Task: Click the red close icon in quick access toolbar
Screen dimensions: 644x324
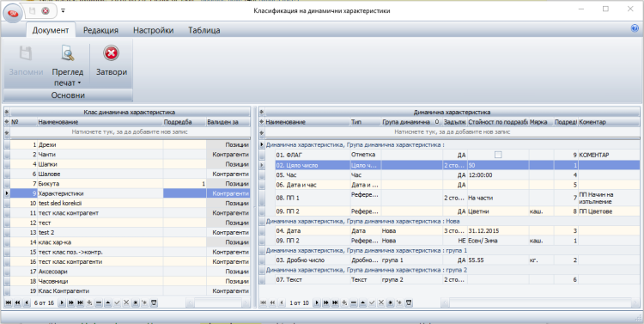Action: [46, 11]
